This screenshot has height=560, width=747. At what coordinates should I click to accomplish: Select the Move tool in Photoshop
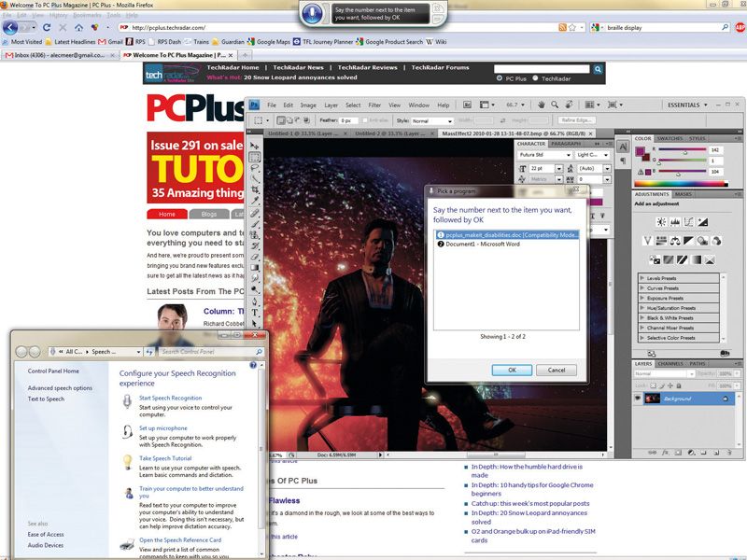point(255,146)
